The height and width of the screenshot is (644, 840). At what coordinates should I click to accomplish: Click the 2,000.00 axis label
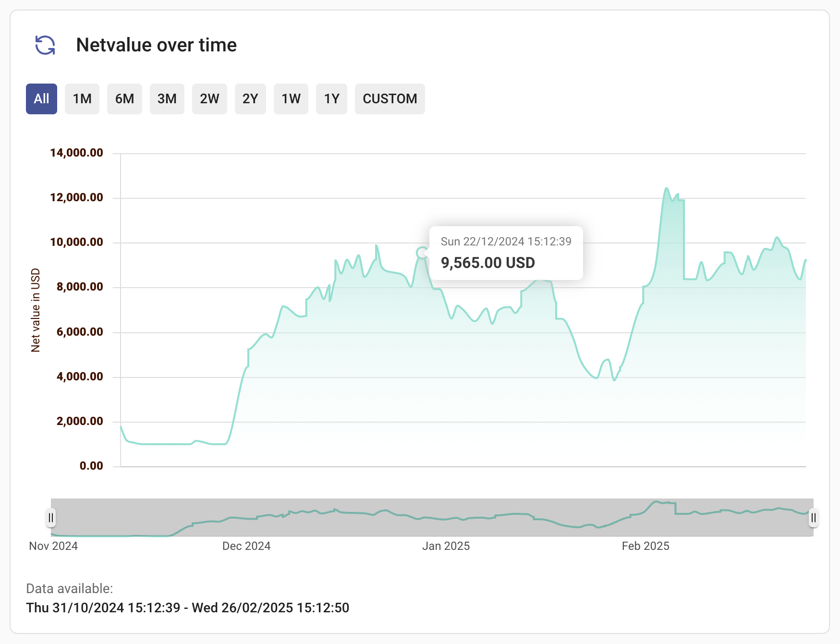(x=80, y=421)
